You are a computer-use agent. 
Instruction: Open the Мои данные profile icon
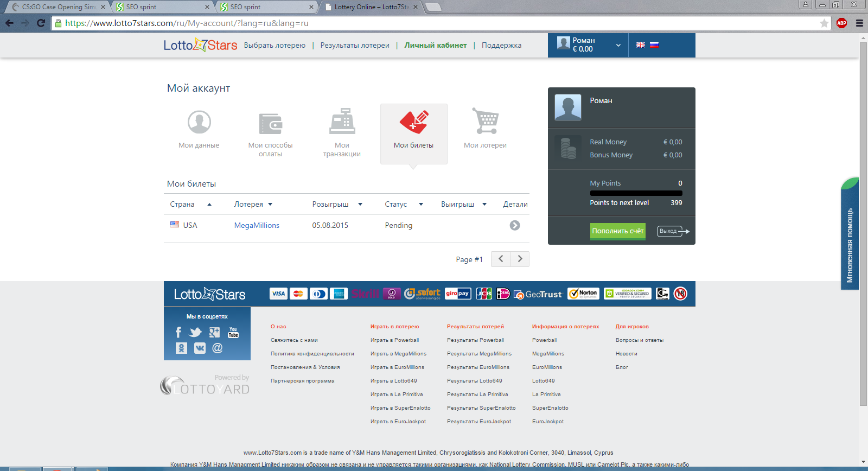199,122
